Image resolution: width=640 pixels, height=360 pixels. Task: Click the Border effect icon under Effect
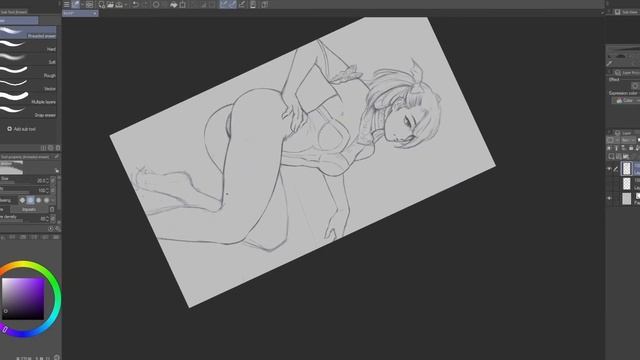635,86
